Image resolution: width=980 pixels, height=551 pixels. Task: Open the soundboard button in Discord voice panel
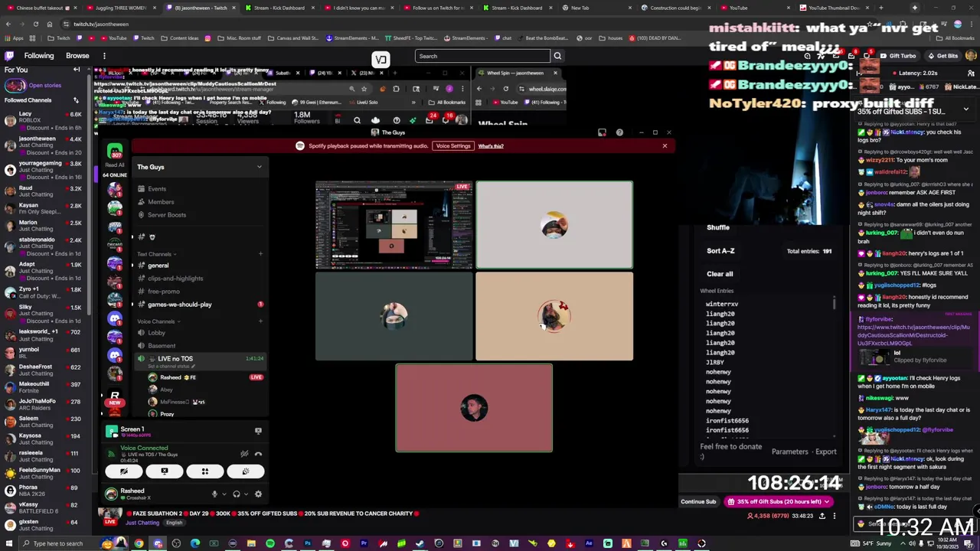click(245, 471)
